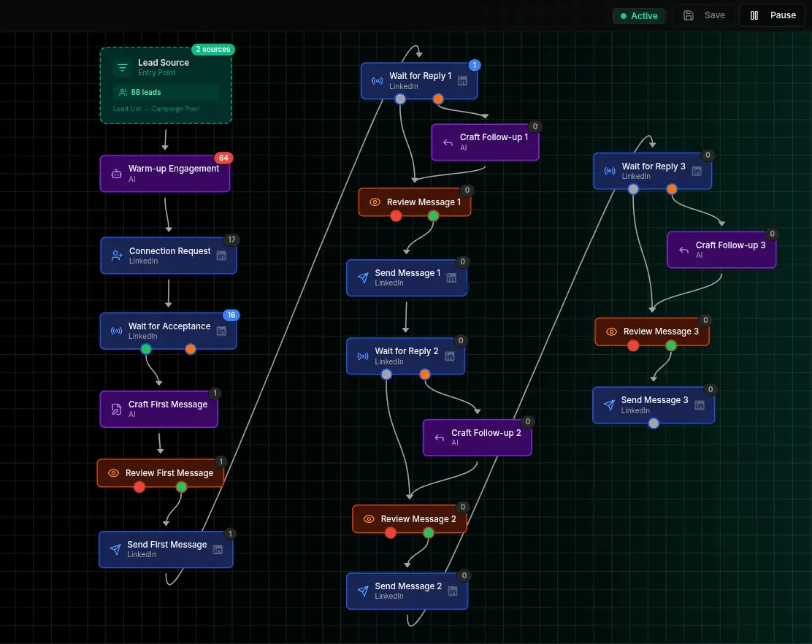Click the Wait for Acceptance signal icon

pyautogui.click(x=117, y=331)
